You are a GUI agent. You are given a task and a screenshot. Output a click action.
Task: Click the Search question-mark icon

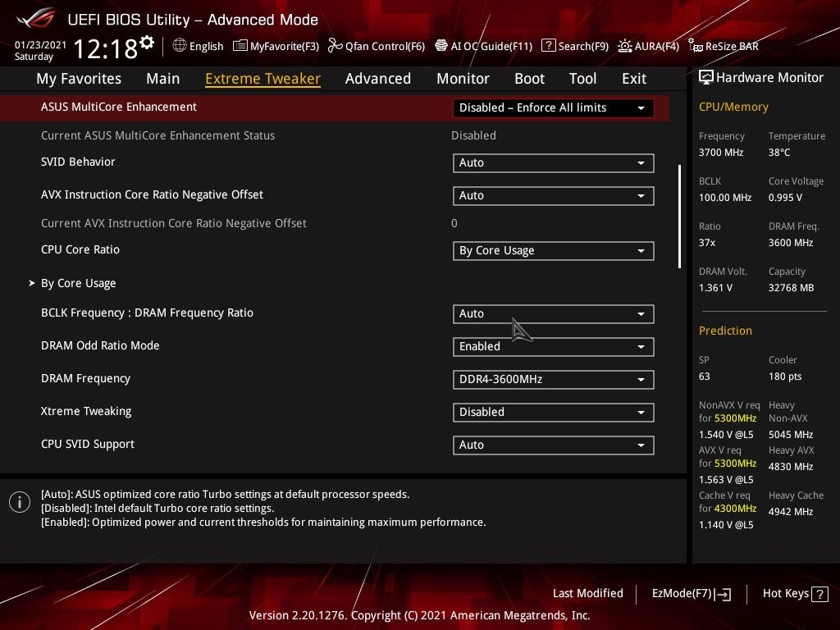(549, 46)
